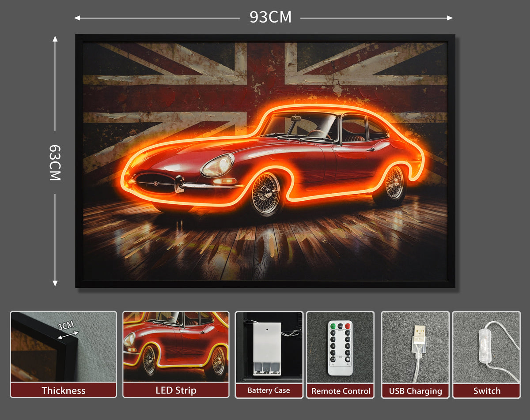Select the "USB Charging" caption
Screen dimensions: 530x420
pyautogui.click(x=415, y=390)
